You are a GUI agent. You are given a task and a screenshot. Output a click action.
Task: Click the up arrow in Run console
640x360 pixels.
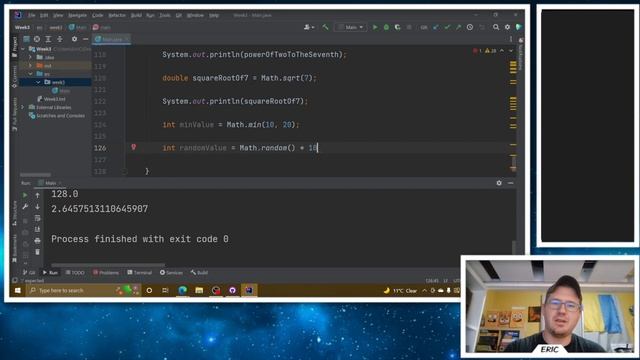(x=37, y=195)
